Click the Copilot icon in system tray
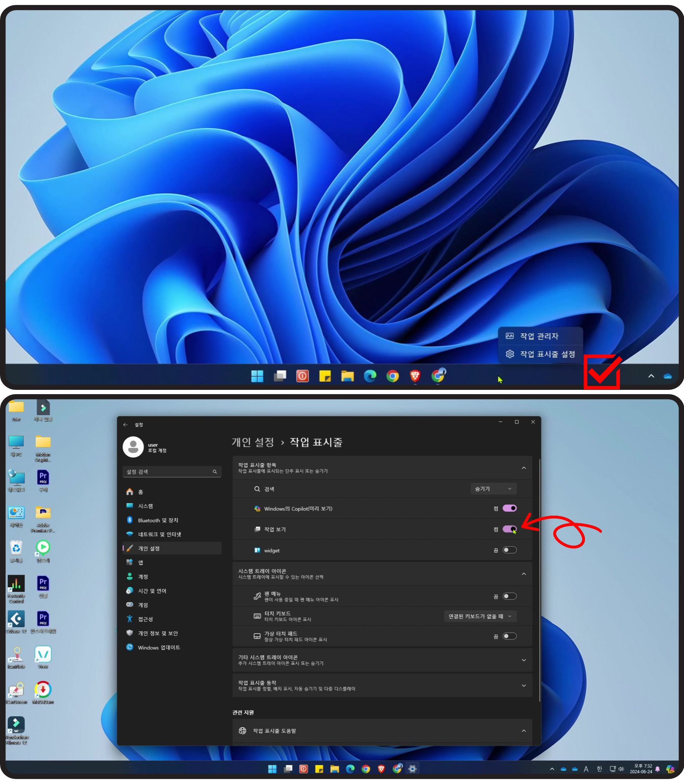 (x=670, y=769)
